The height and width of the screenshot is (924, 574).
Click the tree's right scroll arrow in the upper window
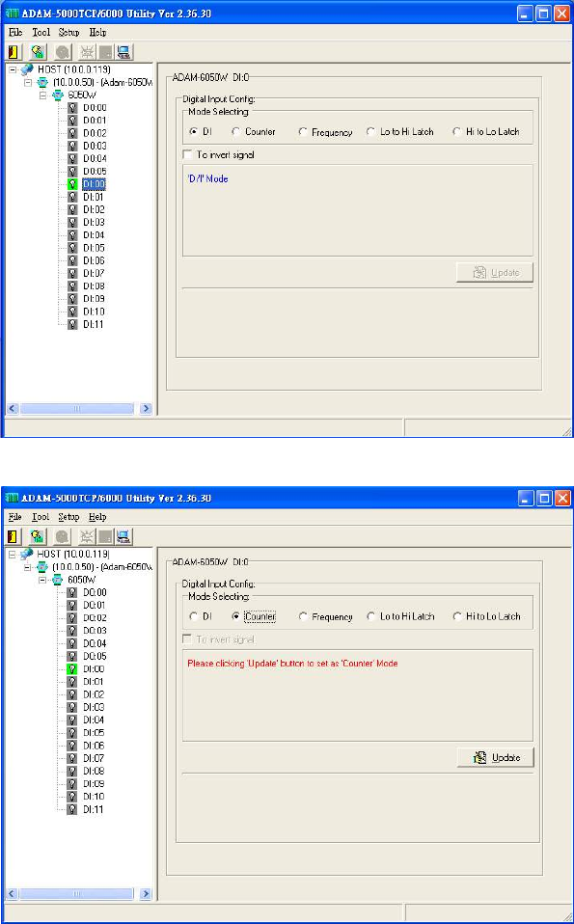click(x=146, y=408)
